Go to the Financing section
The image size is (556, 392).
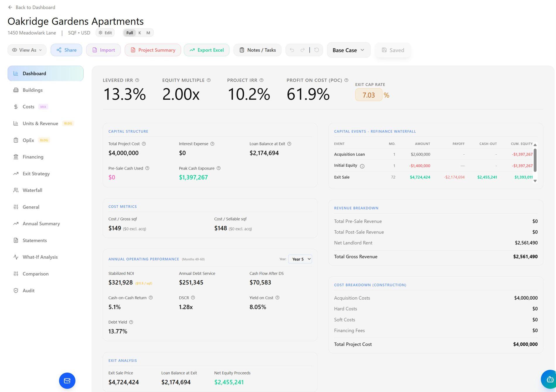coord(46,157)
